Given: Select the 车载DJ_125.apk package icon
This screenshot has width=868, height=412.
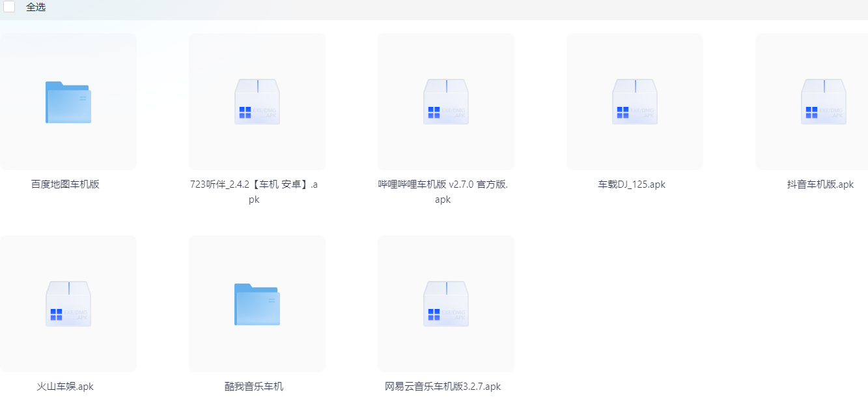Looking at the screenshot, I should pyautogui.click(x=635, y=102).
